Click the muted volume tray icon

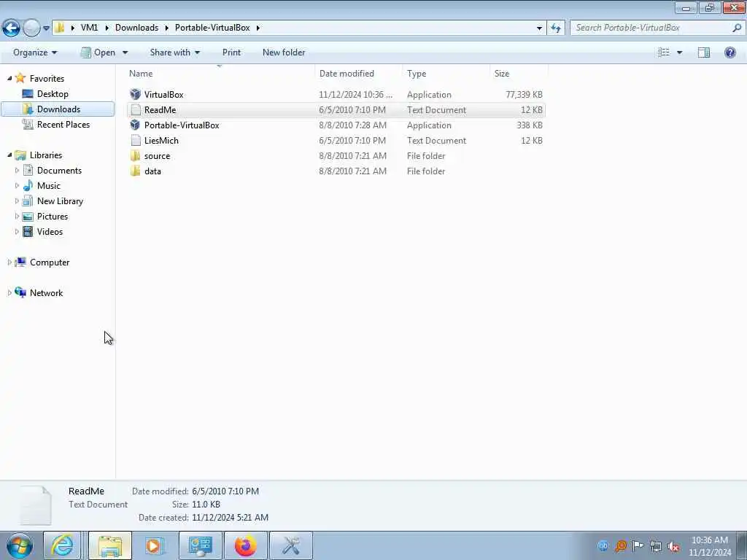coord(673,546)
